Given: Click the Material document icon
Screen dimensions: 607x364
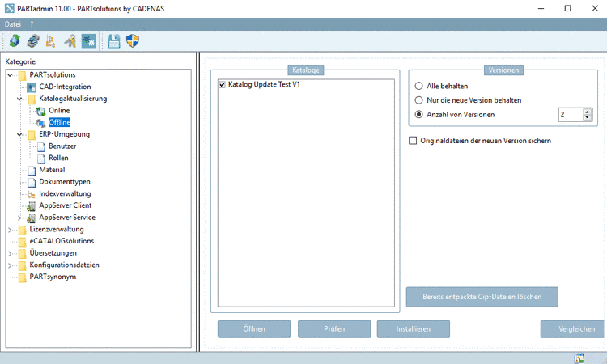Looking at the screenshot, I should tap(32, 170).
